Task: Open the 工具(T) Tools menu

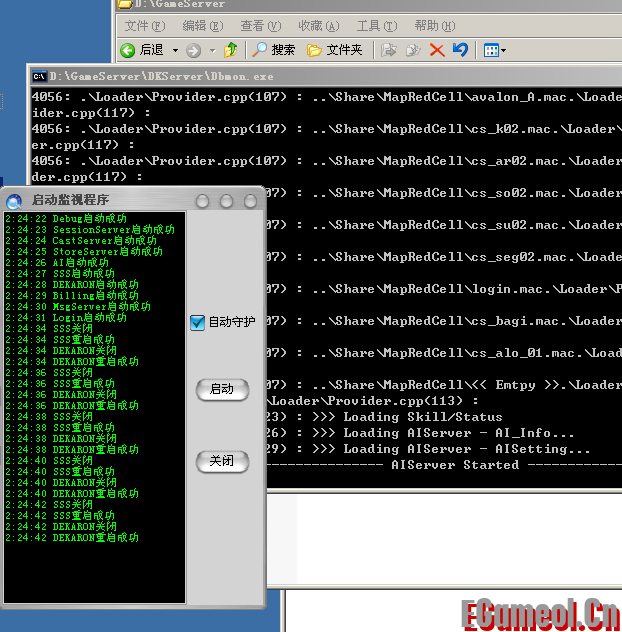Action: coord(376,26)
